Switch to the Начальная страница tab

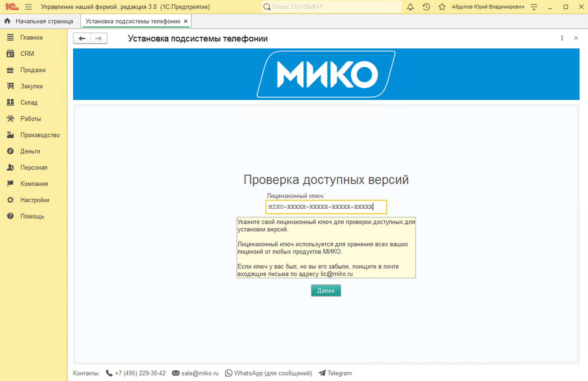[44, 21]
